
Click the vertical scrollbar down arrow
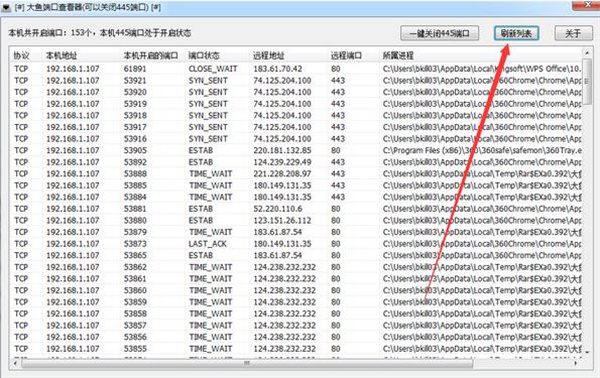(587, 351)
